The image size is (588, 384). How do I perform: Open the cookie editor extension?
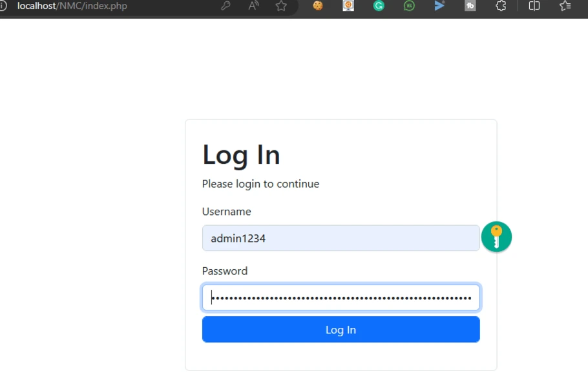click(317, 6)
